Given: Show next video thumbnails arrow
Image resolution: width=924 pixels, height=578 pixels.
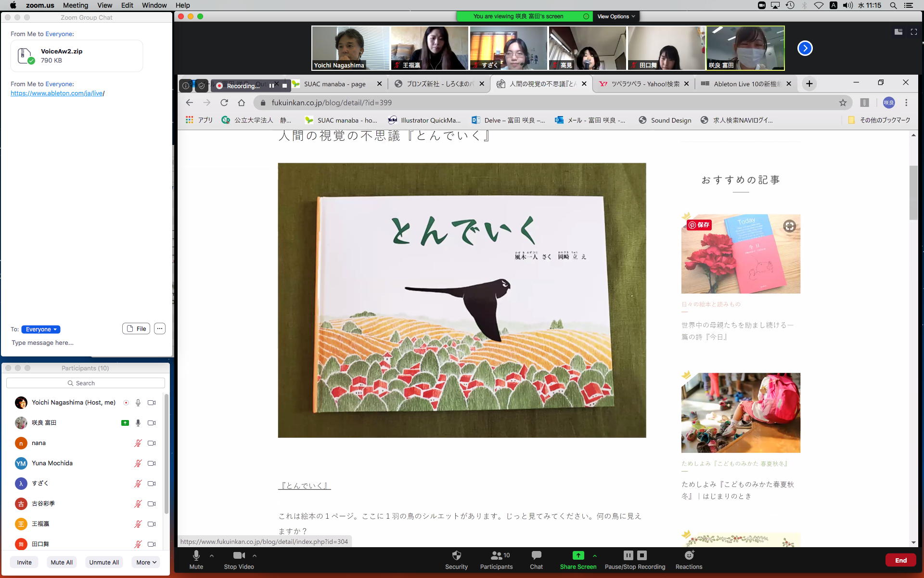Looking at the screenshot, I should [805, 48].
